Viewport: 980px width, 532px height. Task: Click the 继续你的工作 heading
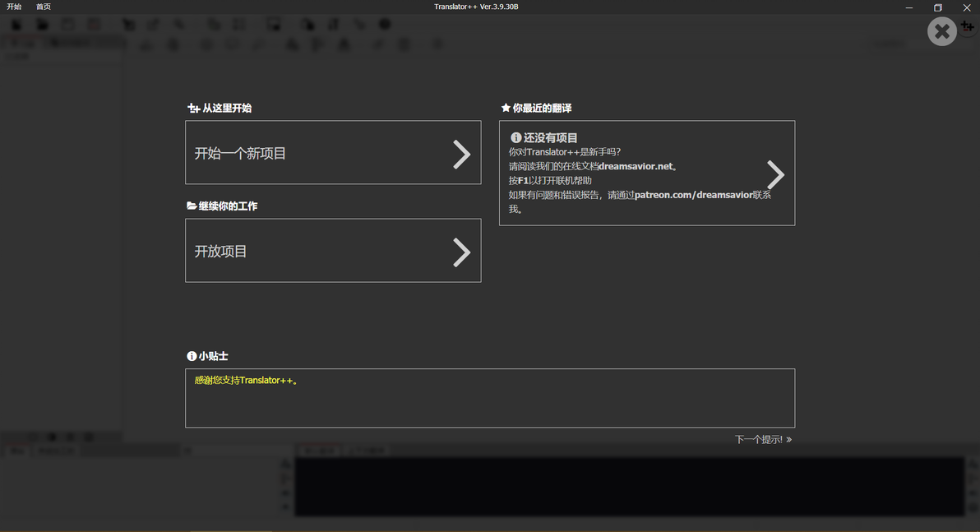[222, 206]
